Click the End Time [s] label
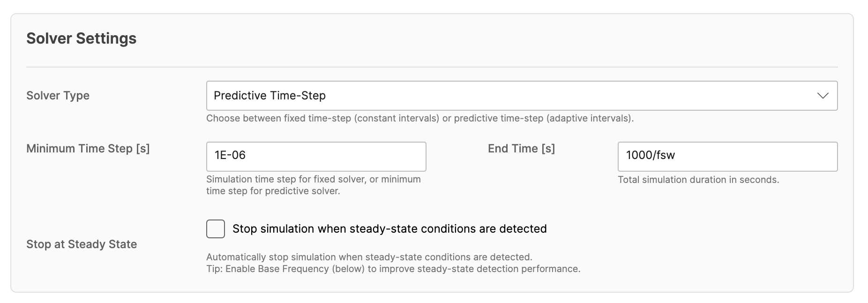The width and height of the screenshot is (868, 303). [521, 148]
